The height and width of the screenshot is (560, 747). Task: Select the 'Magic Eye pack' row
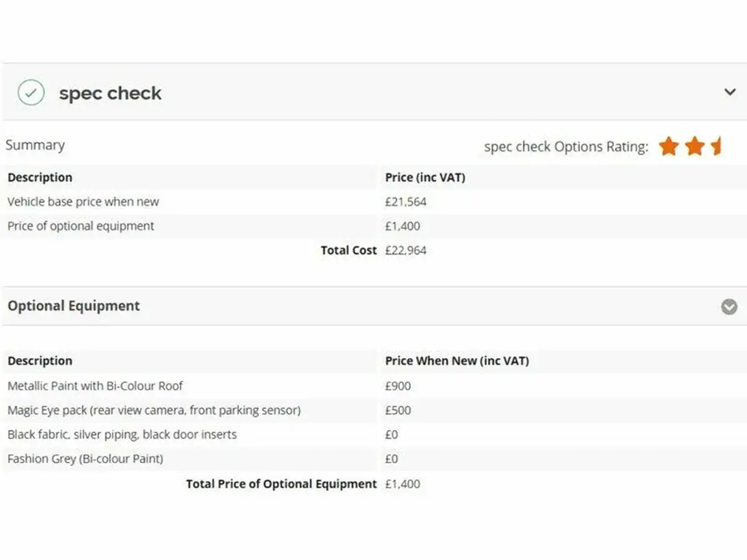click(374, 410)
